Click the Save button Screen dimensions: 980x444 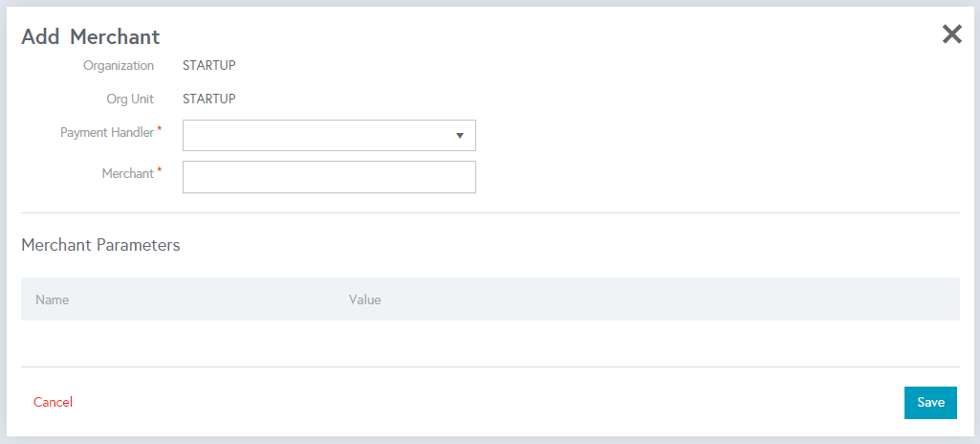(930, 403)
